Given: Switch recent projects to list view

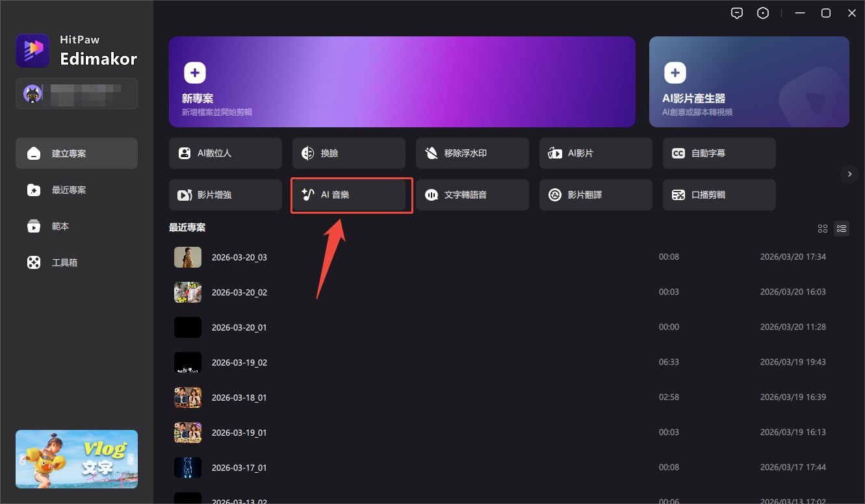Looking at the screenshot, I should coord(842,229).
